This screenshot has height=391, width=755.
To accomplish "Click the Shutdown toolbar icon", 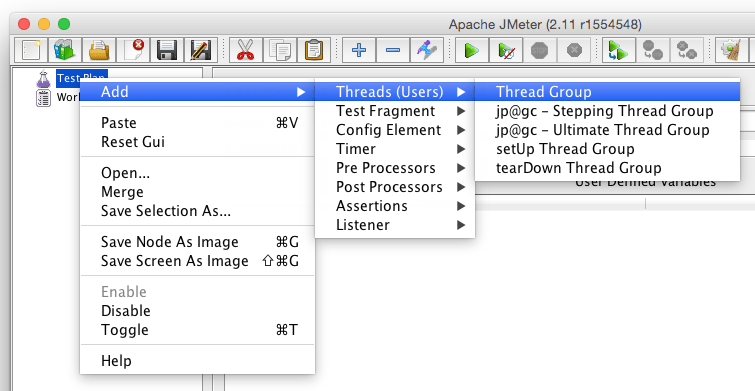I will 574,50.
